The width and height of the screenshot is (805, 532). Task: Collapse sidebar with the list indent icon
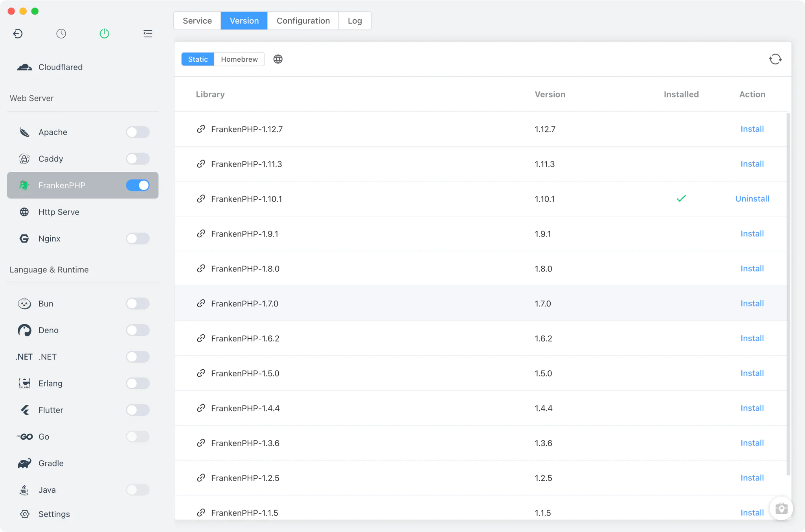(x=148, y=34)
